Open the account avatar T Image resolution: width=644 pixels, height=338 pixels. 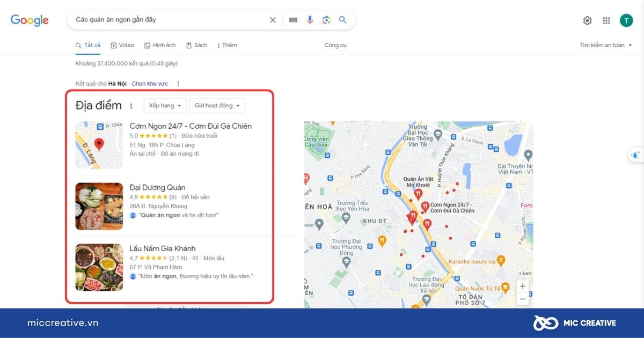point(626,20)
